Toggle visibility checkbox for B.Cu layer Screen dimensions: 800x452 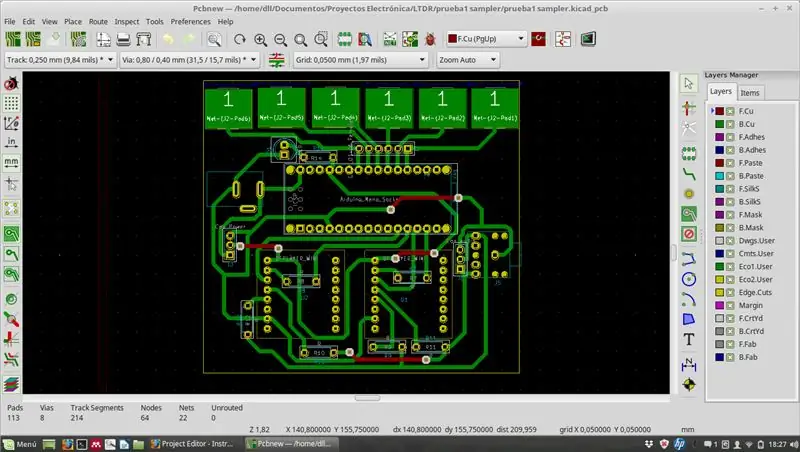(x=730, y=124)
